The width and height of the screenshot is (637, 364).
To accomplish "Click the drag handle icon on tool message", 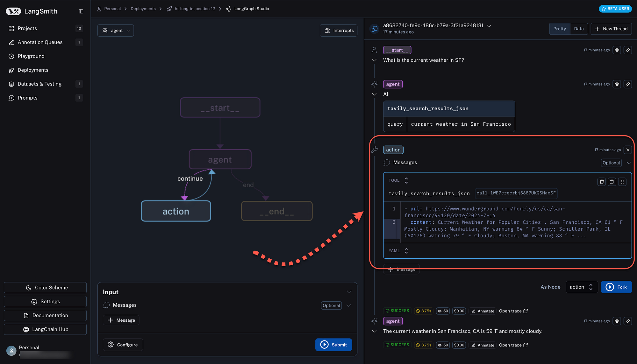I will 622,182.
